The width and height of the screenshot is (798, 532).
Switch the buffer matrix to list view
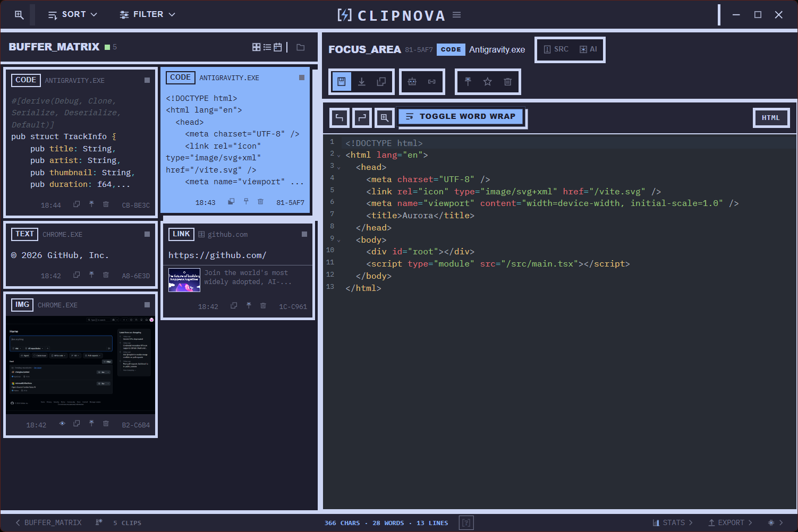[267, 47]
